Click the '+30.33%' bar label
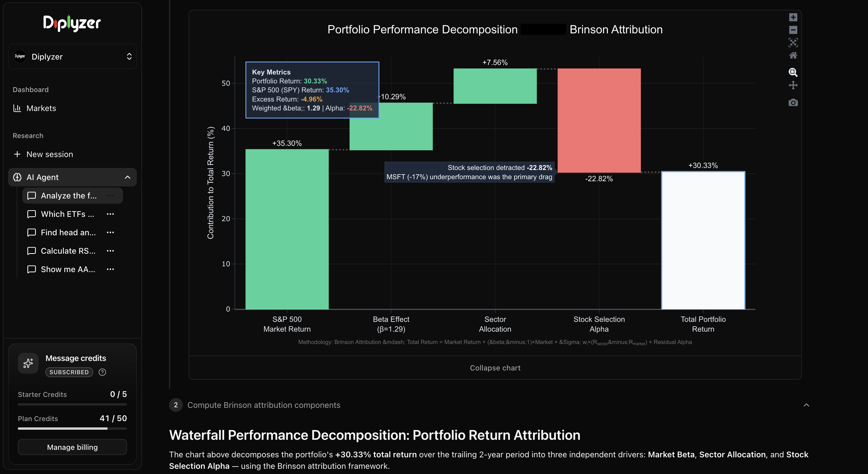Image resolution: width=868 pixels, height=474 pixels. click(x=703, y=166)
